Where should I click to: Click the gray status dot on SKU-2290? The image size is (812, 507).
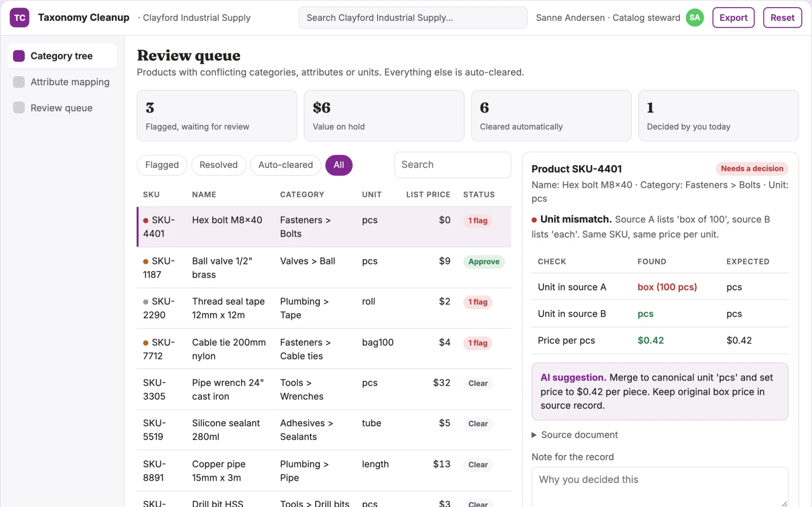pyautogui.click(x=146, y=302)
